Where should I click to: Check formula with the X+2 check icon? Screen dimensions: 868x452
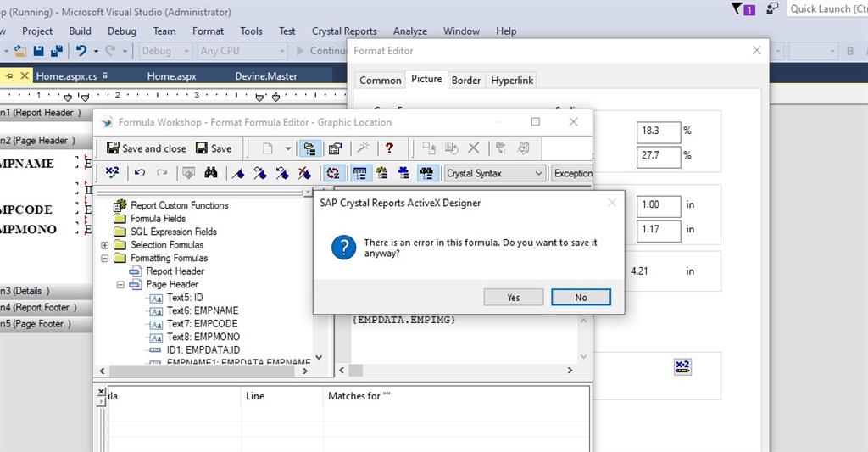coord(113,173)
